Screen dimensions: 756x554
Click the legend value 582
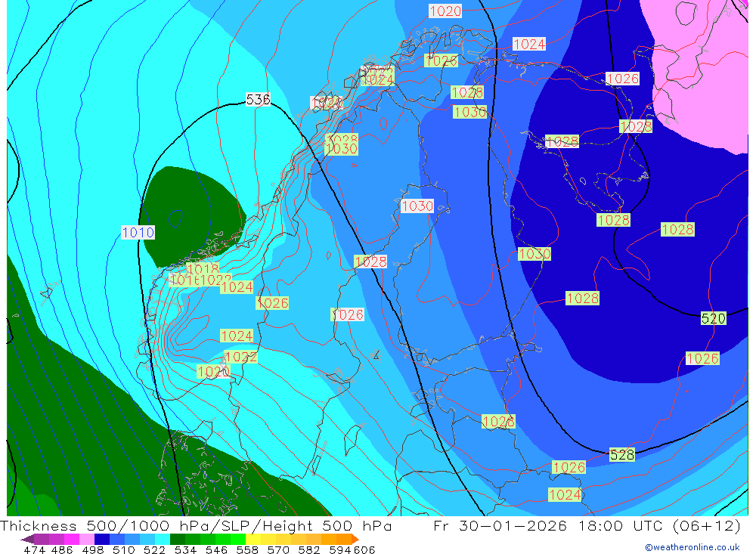click(x=309, y=549)
